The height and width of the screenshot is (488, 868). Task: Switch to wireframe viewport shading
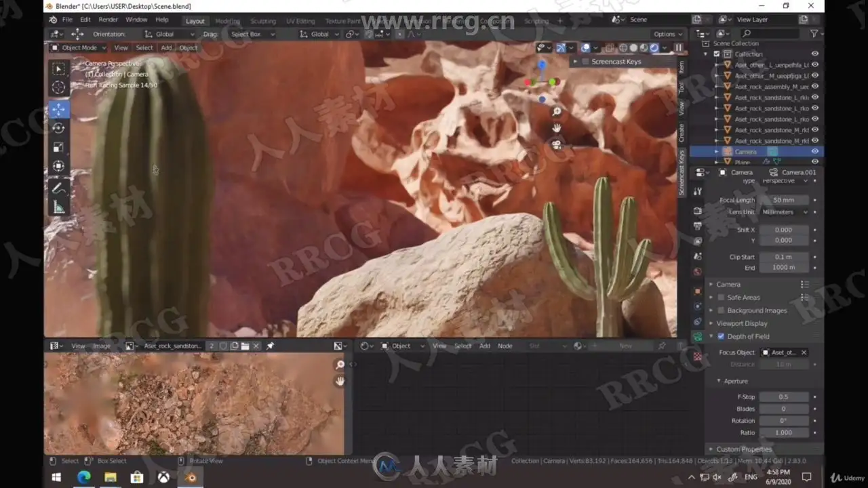(623, 47)
